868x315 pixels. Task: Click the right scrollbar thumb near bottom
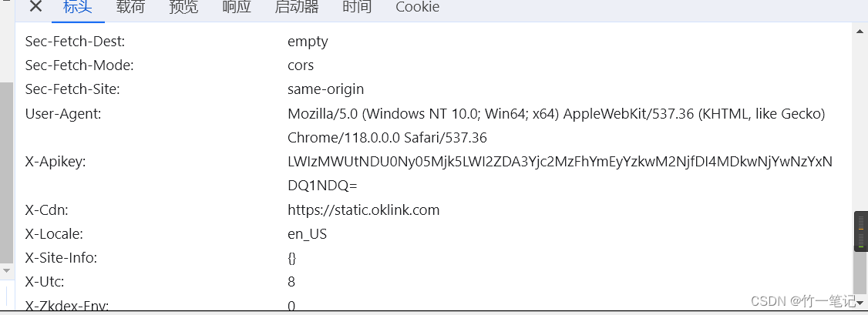click(860, 272)
